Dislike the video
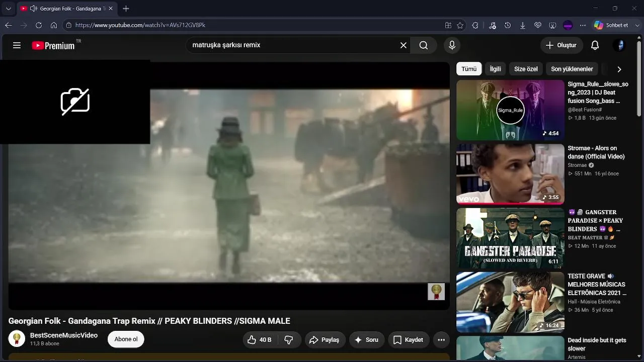 click(x=289, y=340)
